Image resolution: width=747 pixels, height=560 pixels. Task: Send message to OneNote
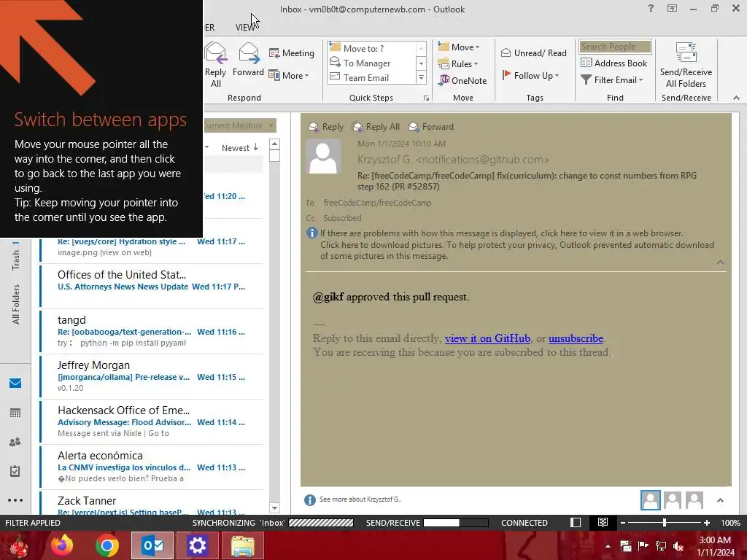tap(462, 80)
